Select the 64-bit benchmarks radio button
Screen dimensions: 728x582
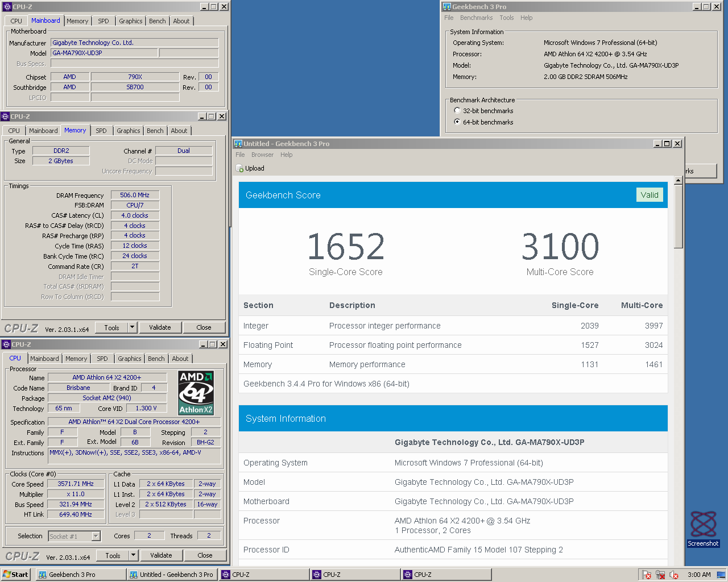pos(457,122)
